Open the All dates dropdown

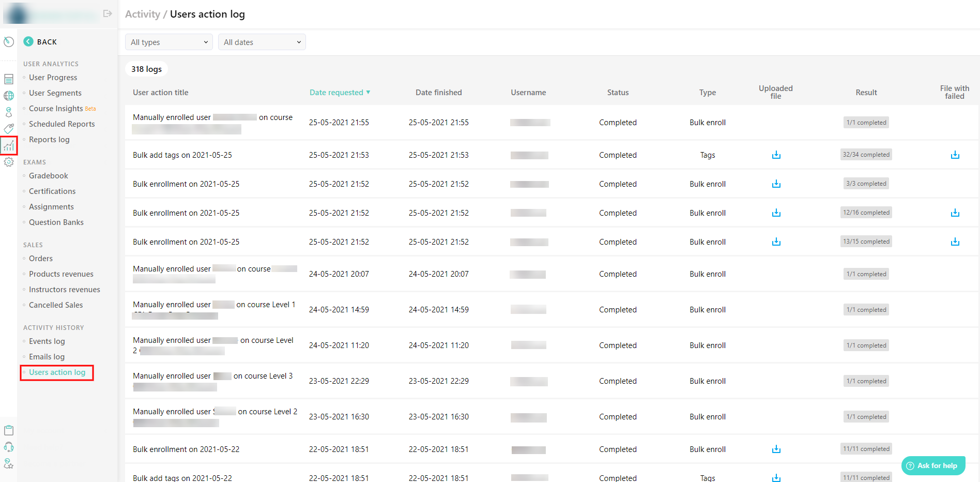tap(262, 42)
